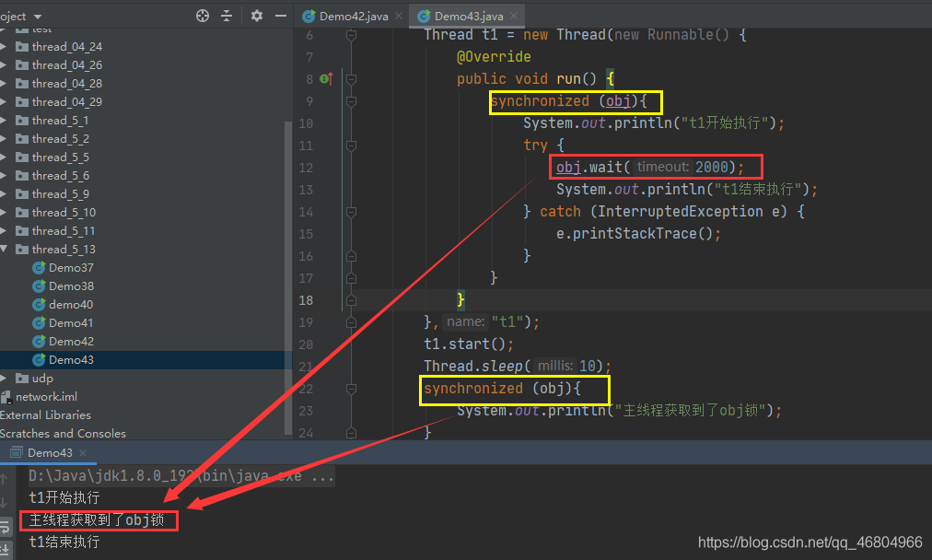Click console output line 't1结束执行'

tap(64, 542)
